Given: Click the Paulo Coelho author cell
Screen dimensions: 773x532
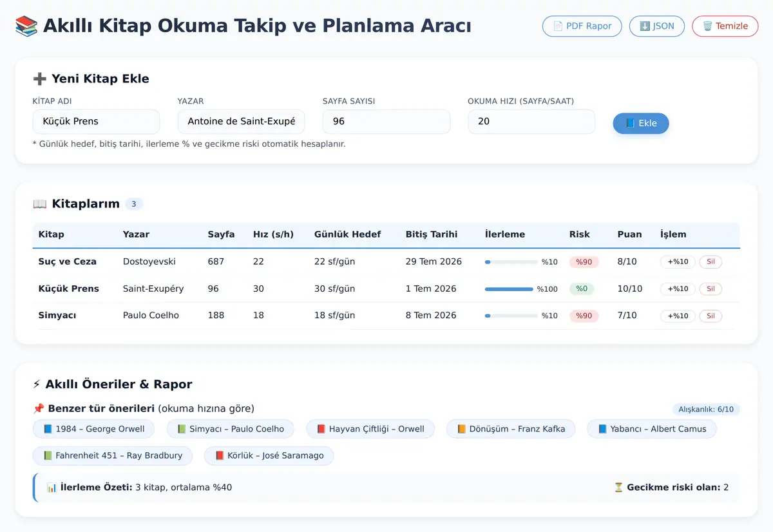Looking at the screenshot, I should pyautogui.click(x=151, y=316).
